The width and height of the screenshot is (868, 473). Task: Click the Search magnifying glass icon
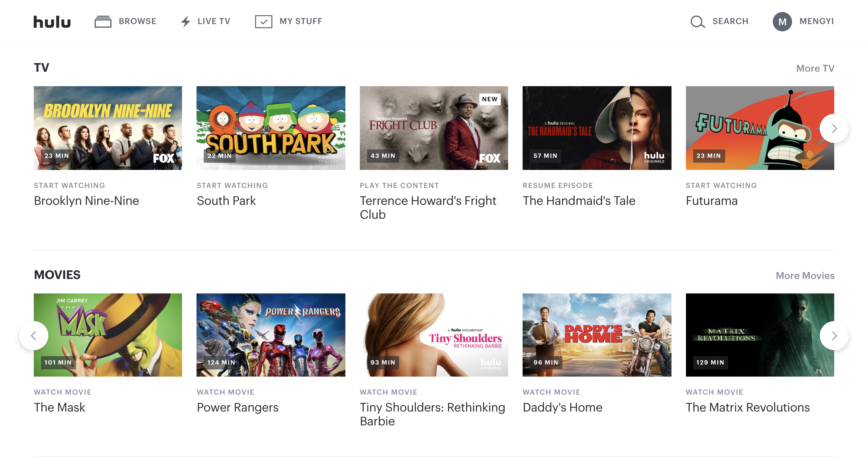pos(697,22)
